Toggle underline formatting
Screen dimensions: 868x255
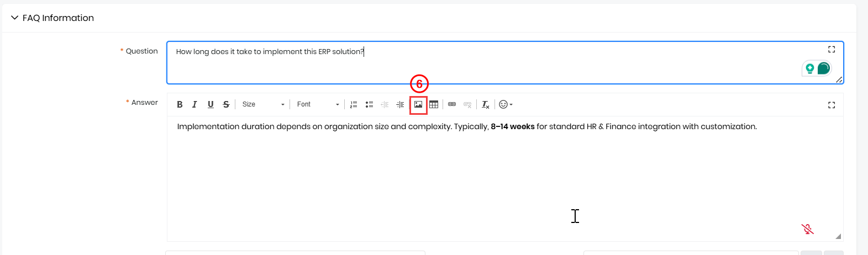pos(211,104)
